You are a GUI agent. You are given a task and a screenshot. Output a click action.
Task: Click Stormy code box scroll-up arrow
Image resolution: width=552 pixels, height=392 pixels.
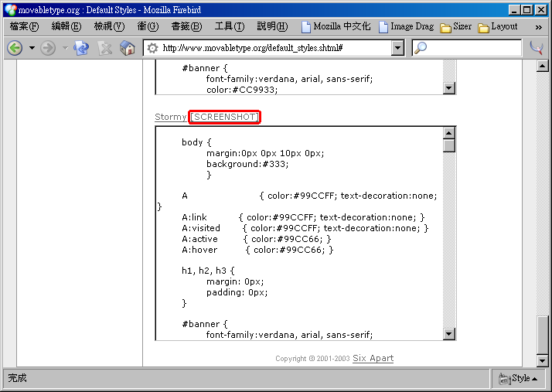coord(449,133)
